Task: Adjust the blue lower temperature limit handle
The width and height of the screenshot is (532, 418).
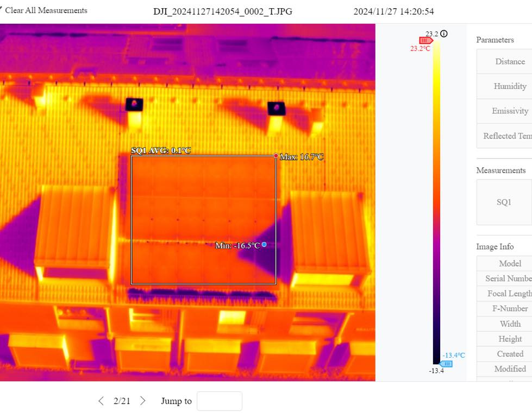Action: tap(446, 364)
